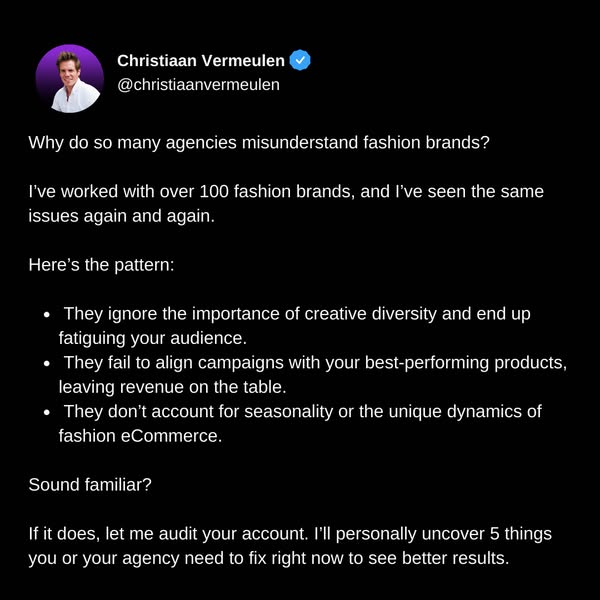Open the @christiaanvermeulen handle
Screen dimensions: 600x600
tap(198, 85)
